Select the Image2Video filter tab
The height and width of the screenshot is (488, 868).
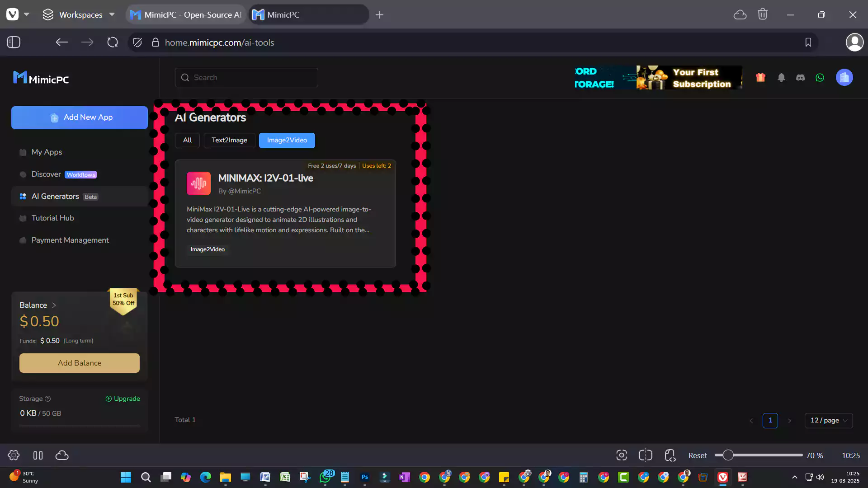(x=287, y=141)
